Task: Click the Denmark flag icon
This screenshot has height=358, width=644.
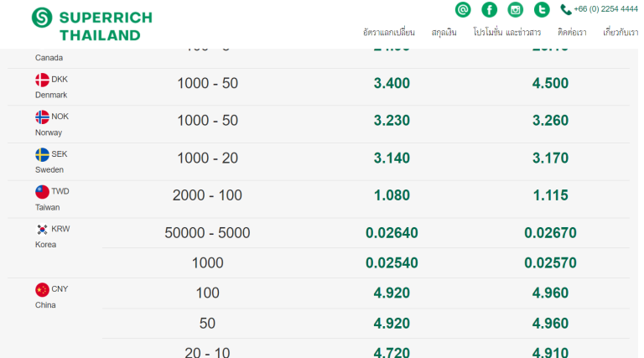Action: 42,80
